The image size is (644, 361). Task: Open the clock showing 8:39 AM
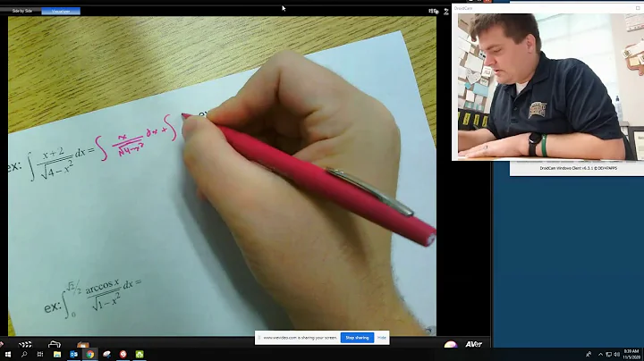631,355
